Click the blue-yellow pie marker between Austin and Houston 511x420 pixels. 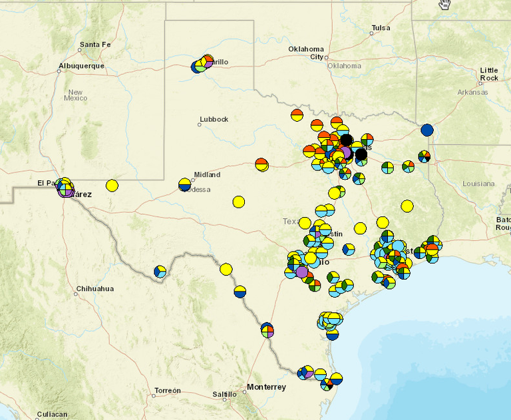[x=348, y=250]
